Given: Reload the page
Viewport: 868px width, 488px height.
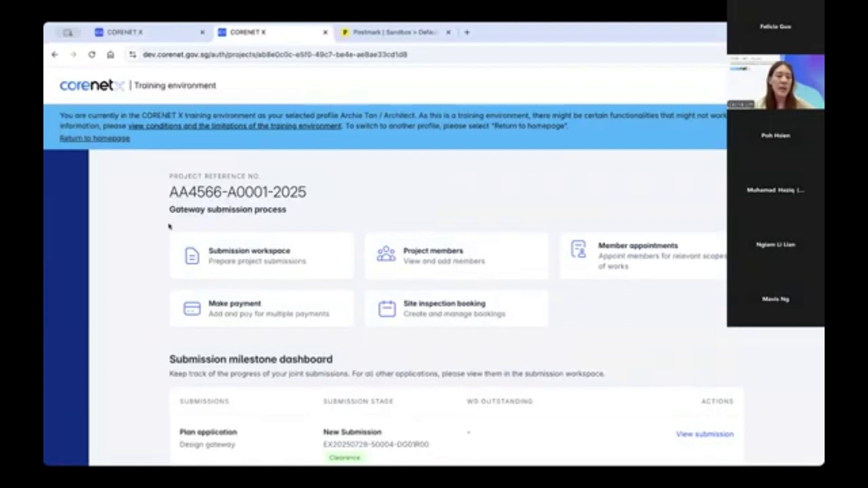Looking at the screenshot, I should point(93,55).
